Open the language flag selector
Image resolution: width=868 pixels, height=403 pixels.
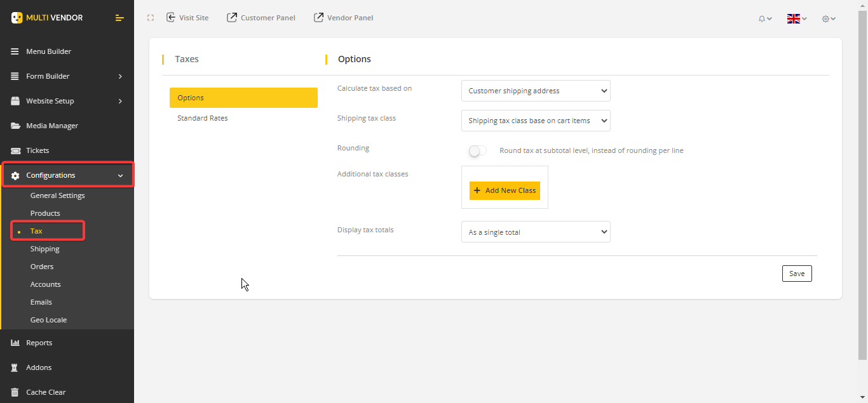pyautogui.click(x=796, y=18)
